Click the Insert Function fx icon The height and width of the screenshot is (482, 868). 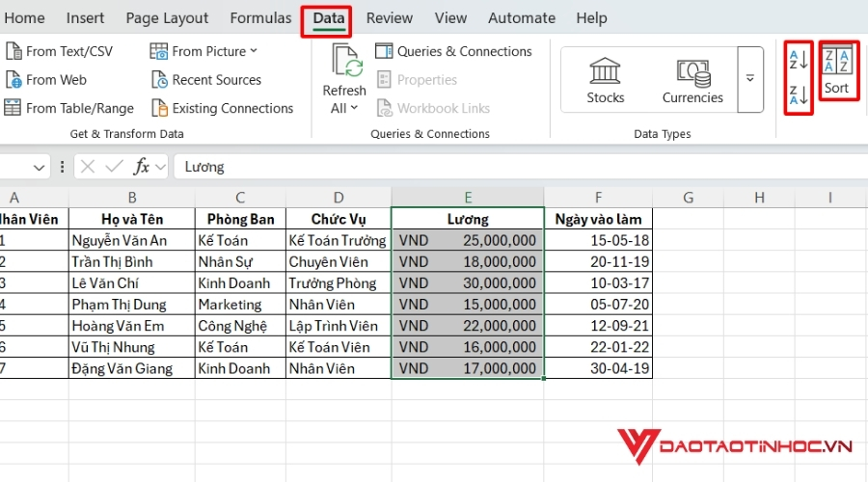pyautogui.click(x=142, y=167)
